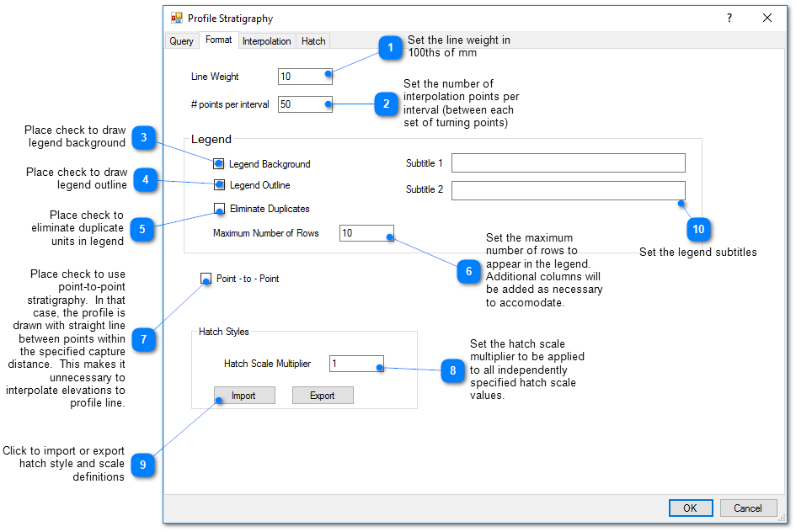Screen dimensions: 796x532
Task: Switch to the Hatch tab
Action: (313, 41)
